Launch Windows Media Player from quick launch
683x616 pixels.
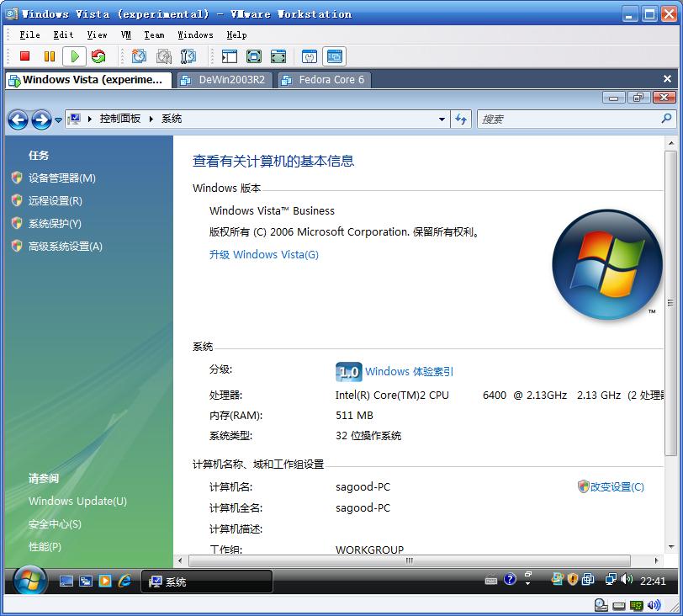click(105, 581)
